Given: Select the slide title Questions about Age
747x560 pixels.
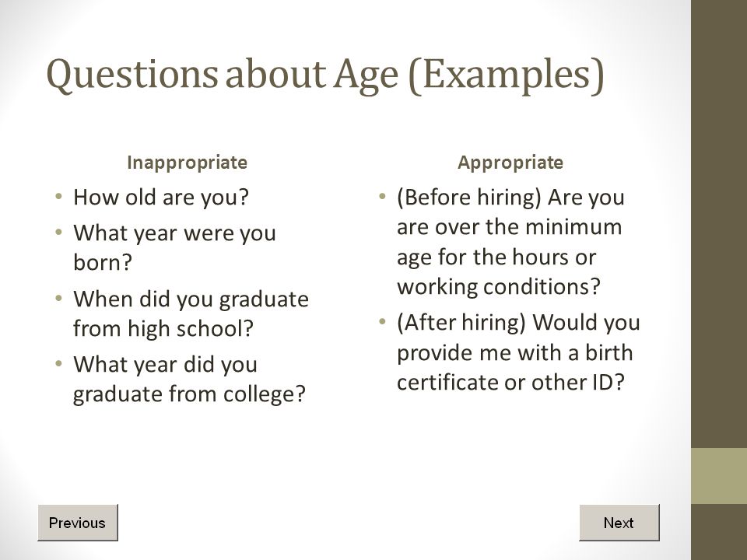Looking at the screenshot, I should 325,75.
